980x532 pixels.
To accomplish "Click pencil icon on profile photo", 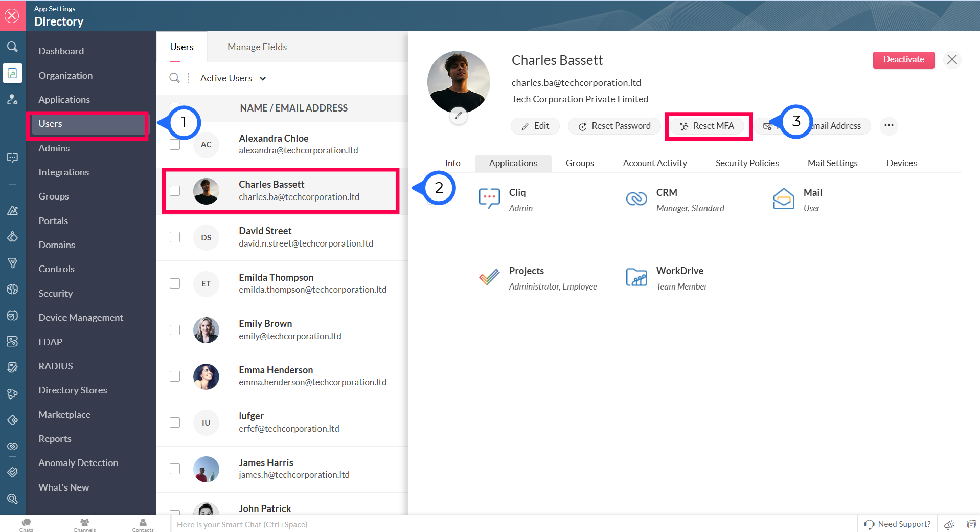I will pyautogui.click(x=459, y=116).
